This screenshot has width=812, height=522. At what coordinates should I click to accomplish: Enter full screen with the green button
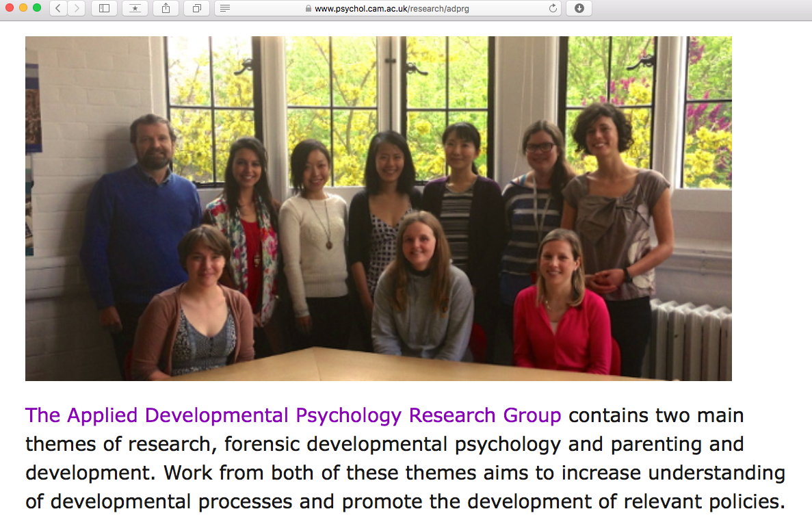(37, 8)
